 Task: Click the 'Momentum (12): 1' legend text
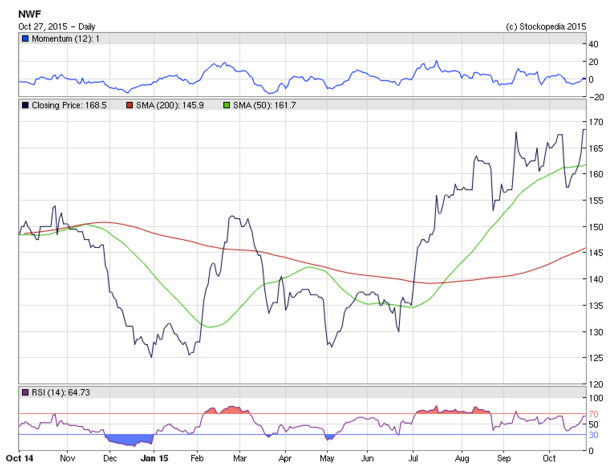click(x=65, y=39)
